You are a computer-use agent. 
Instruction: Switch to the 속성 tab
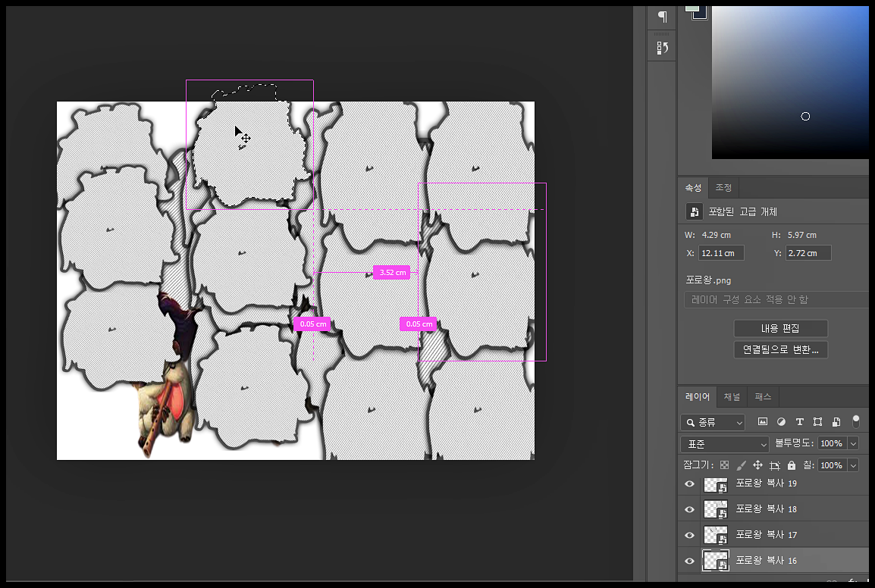(x=693, y=187)
